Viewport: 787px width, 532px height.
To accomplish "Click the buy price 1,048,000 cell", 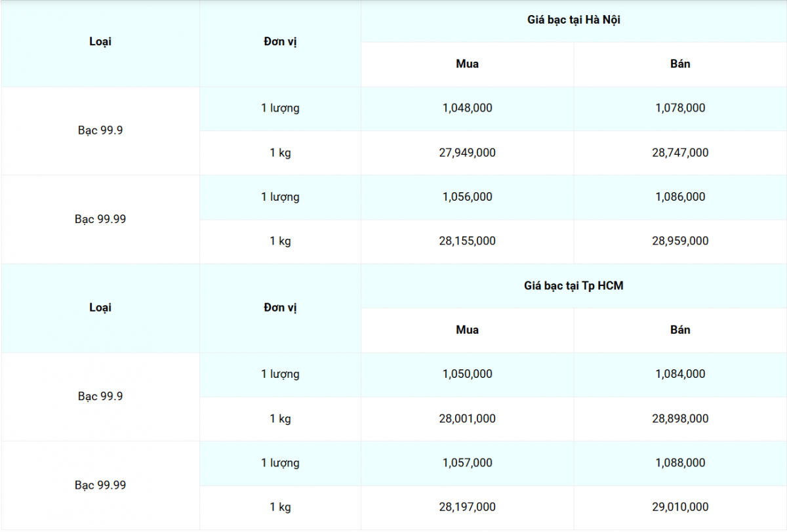I will point(467,108).
